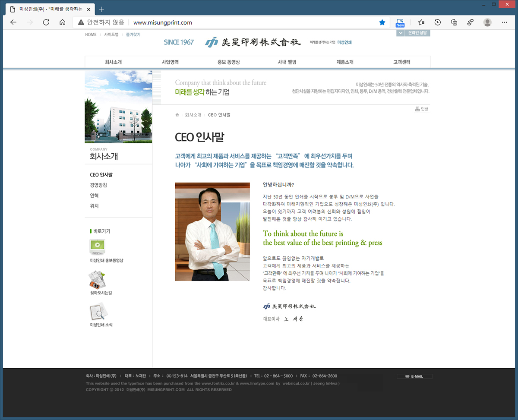
Task: Click the address bar URL field
Action: pos(250,22)
